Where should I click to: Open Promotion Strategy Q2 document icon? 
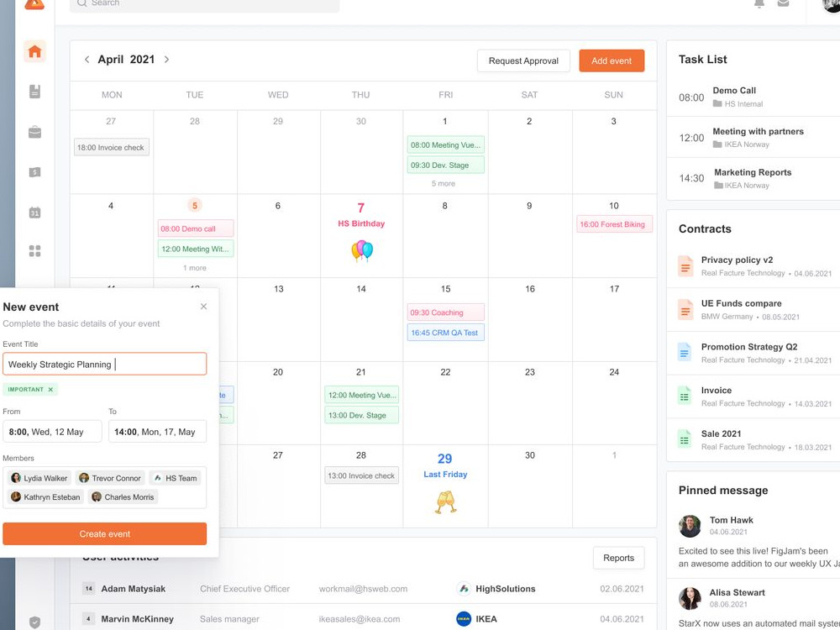coord(685,353)
